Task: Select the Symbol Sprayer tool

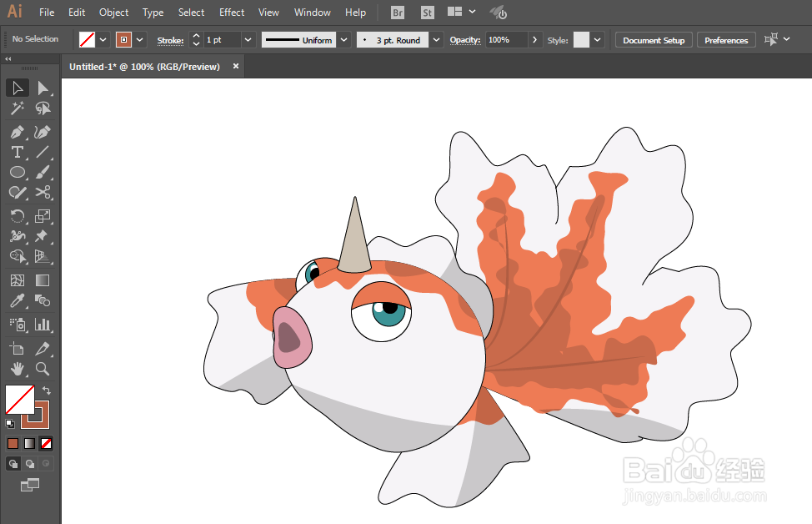Action: 17,325
